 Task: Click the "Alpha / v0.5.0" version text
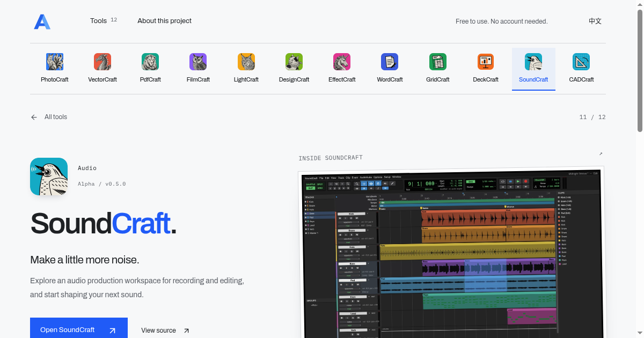pyautogui.click(x=102, y=184)
